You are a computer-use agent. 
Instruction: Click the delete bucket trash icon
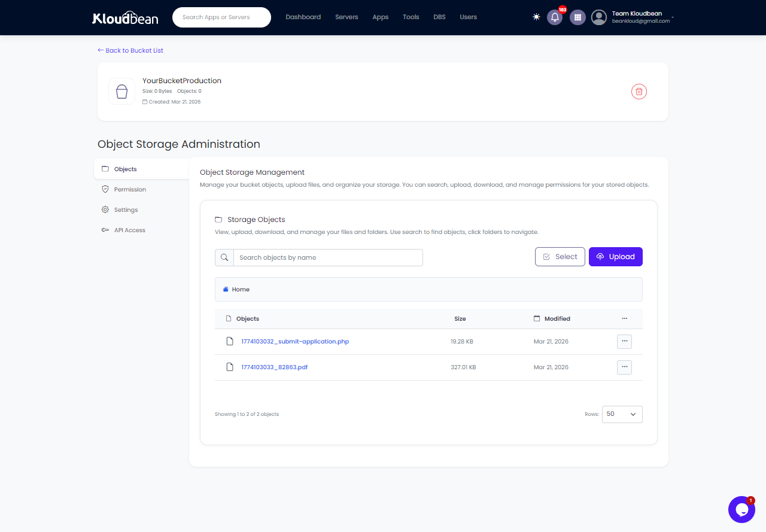point(639,92)
